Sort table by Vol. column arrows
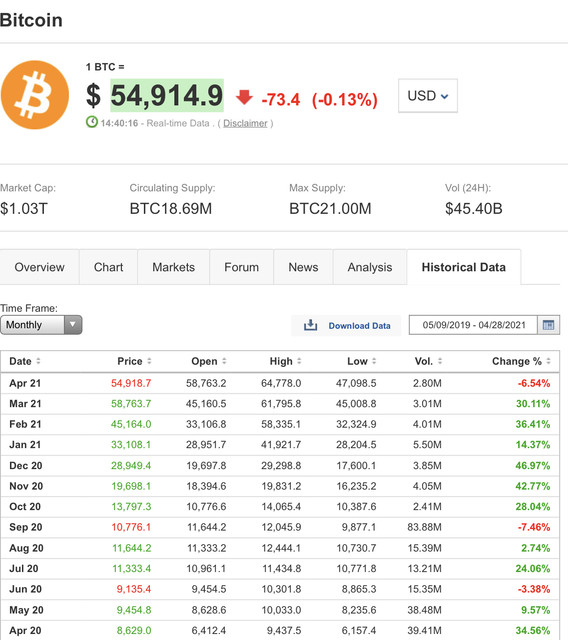568x640 pixels. 440,361
